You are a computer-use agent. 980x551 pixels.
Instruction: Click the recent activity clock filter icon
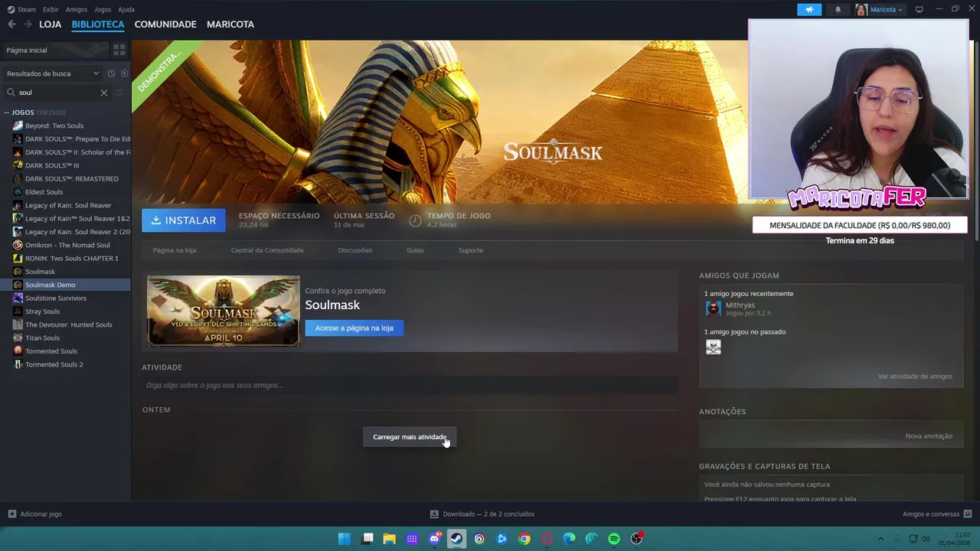(111, 73)
